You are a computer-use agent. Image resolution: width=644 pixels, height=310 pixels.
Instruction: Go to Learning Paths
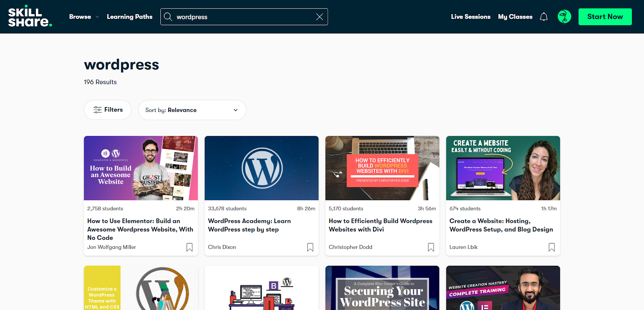coord(130,17)
